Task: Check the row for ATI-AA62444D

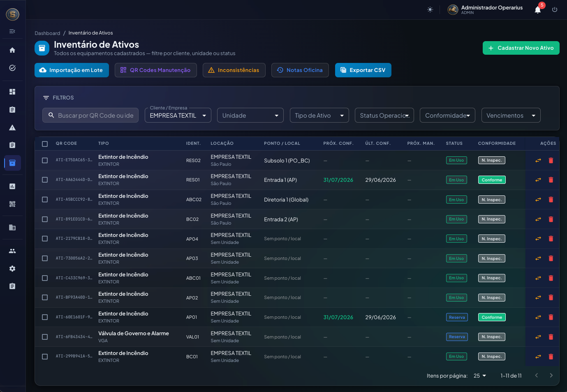Action: [45, 180]
